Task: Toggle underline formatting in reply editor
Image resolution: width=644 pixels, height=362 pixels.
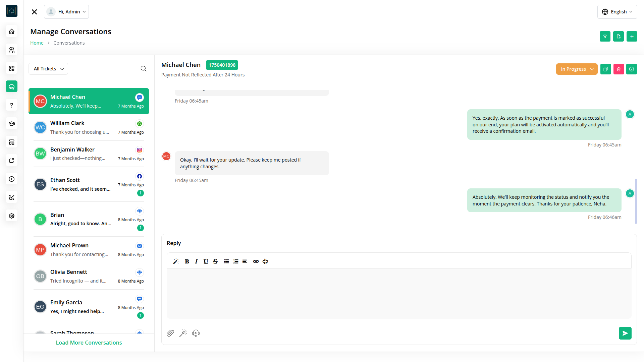Action: tap(206, 261)
